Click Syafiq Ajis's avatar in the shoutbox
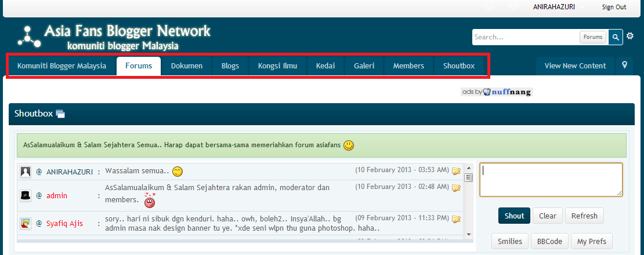 coord(26,224)
